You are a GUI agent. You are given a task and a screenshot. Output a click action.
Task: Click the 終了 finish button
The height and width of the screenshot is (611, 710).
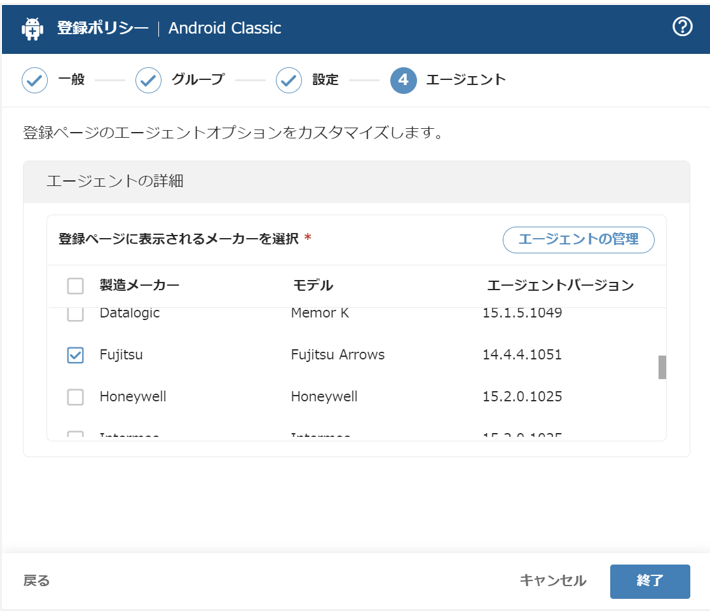click(x=650, y=581)
